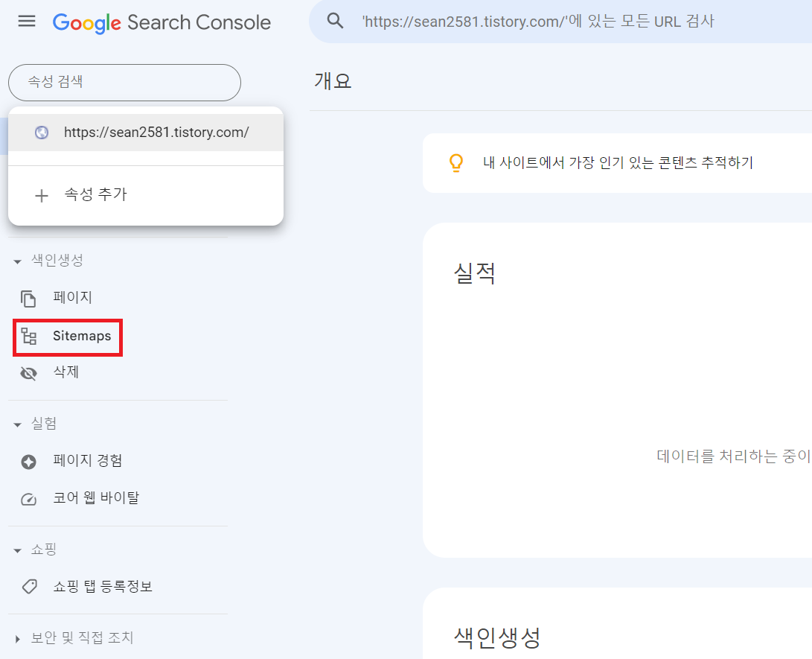812x659 pixels.
Task: Focus the URL inspection search field
Action: pos(560,22)
